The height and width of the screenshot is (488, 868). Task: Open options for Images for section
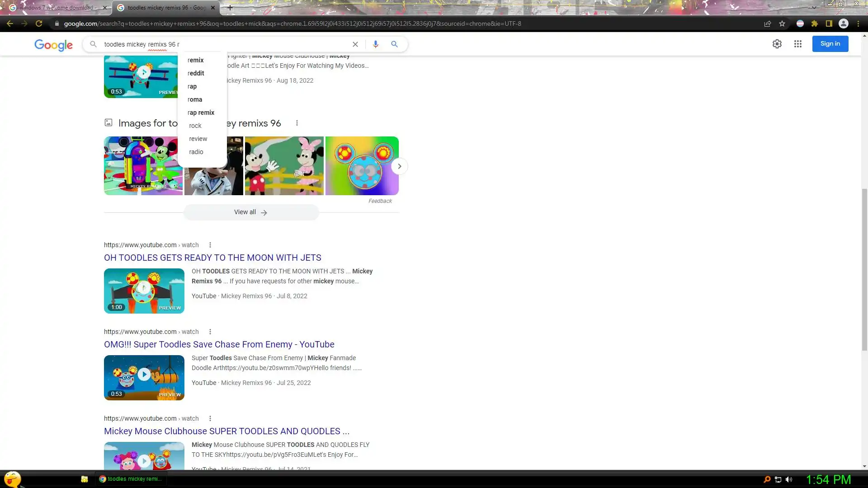[x=297, y=123]
